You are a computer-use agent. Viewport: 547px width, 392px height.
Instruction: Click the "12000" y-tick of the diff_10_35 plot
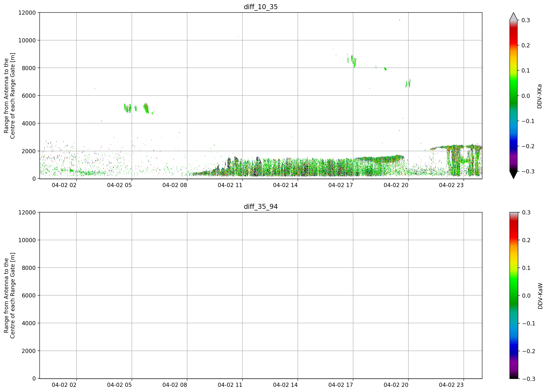pyautogui.click(x=27, y=12)
